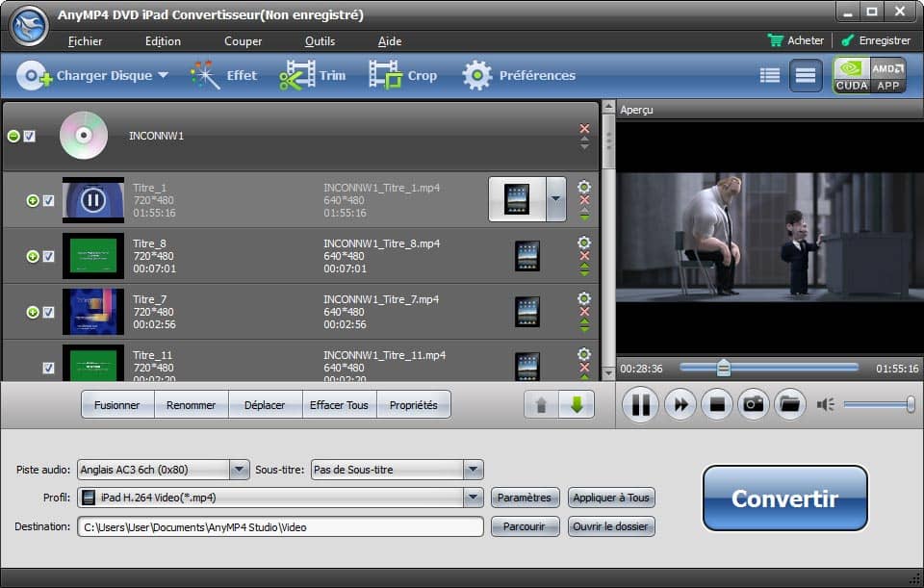Image resolution: width=924 pixels, height=588 pixels.
Task: Click title list scrollbar down arrow
Action: [x=608, y=373]
